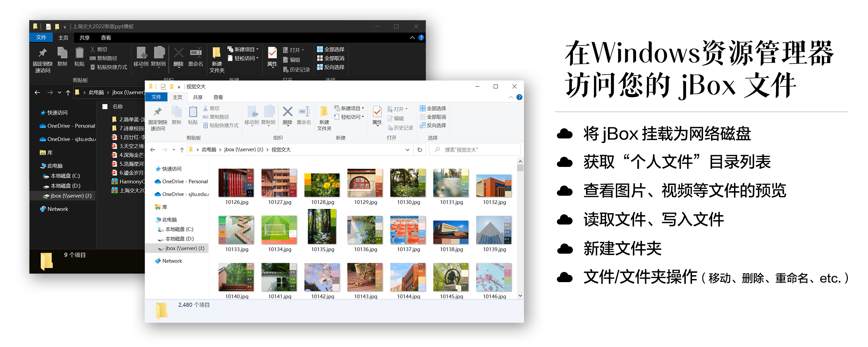Click the Paste icon in front window ribbon

coord(193,115)
